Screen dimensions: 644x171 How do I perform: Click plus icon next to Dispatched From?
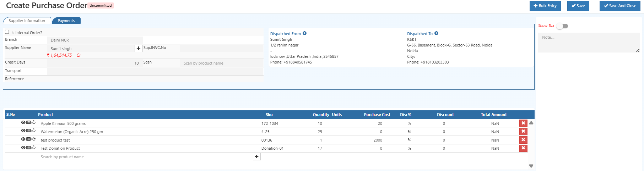tap(304, 33)
